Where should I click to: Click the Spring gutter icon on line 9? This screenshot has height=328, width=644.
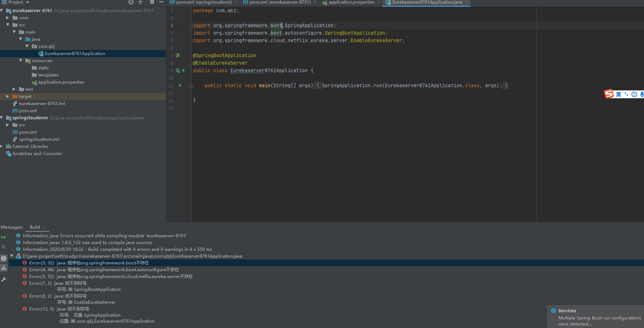[178, 70]
